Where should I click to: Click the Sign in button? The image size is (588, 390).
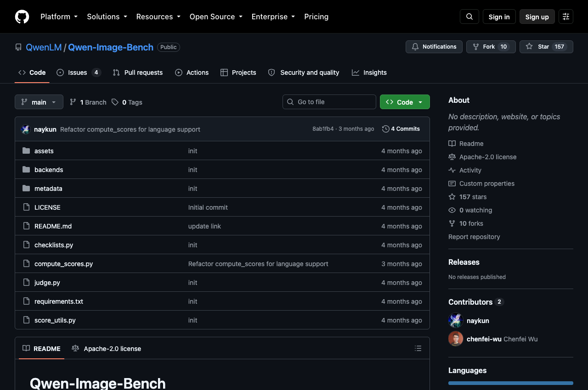[x=499, y=17]
